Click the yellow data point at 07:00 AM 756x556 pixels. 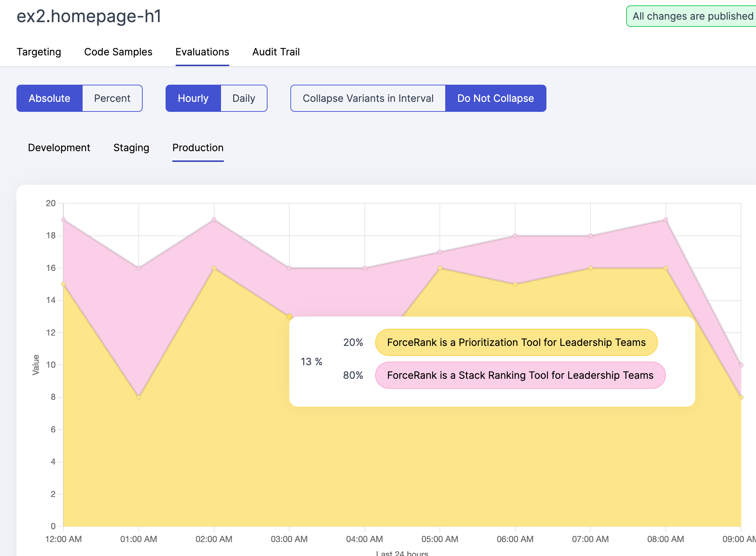tap(590, 268)
